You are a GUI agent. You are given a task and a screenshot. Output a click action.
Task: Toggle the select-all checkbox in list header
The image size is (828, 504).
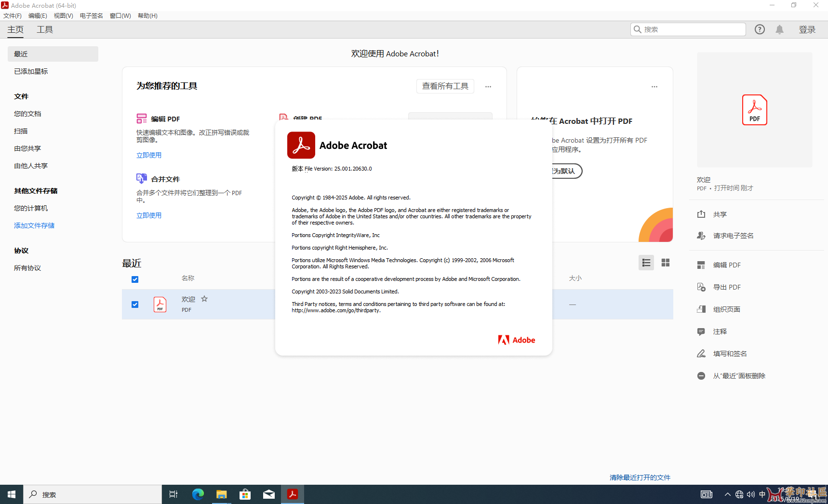pos(135,279)
